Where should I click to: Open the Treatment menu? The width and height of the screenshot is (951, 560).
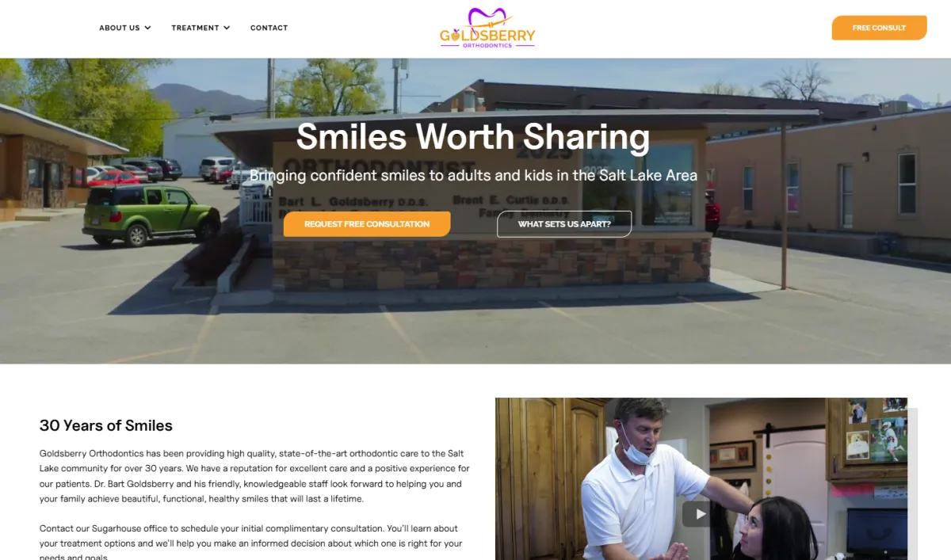201,28
